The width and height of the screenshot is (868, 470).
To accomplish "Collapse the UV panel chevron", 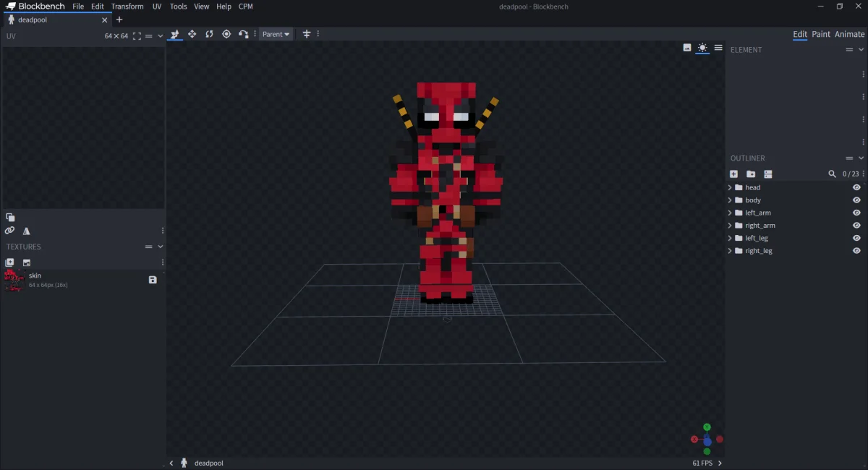I will click(x=161, y=36).
